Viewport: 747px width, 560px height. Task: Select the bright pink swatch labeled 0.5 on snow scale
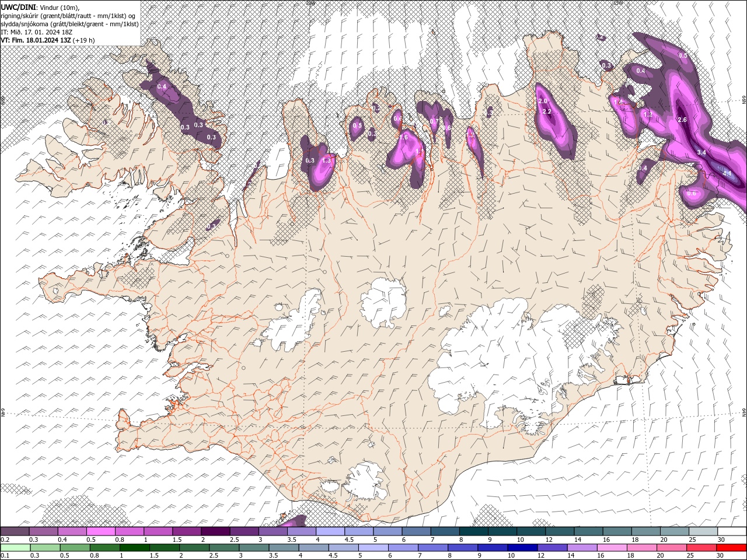point(101,531)
